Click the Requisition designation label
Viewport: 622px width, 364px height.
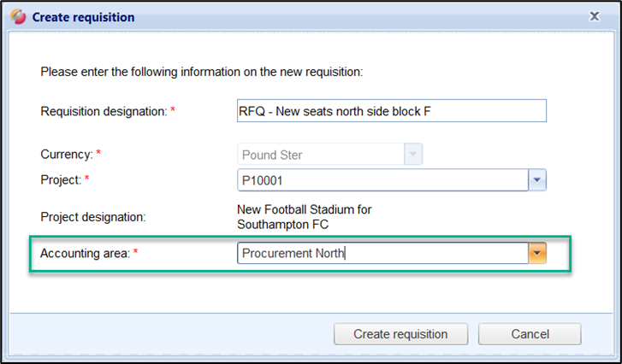pos(103,111)
